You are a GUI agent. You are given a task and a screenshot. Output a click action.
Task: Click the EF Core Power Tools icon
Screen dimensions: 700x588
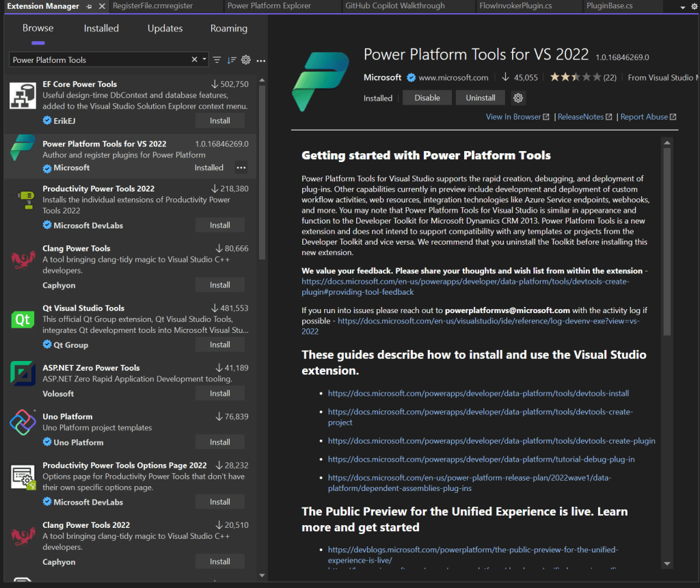pos(23,96)
